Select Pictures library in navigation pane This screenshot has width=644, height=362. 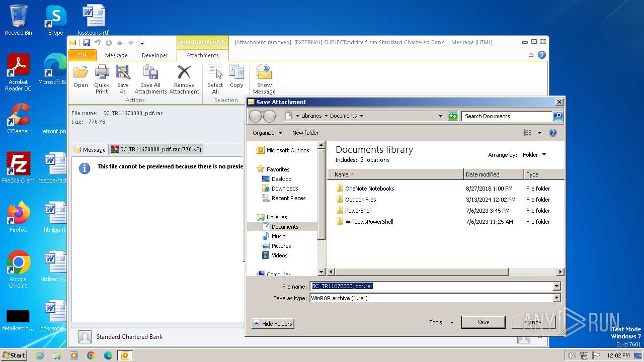click(x=277, y=246)
